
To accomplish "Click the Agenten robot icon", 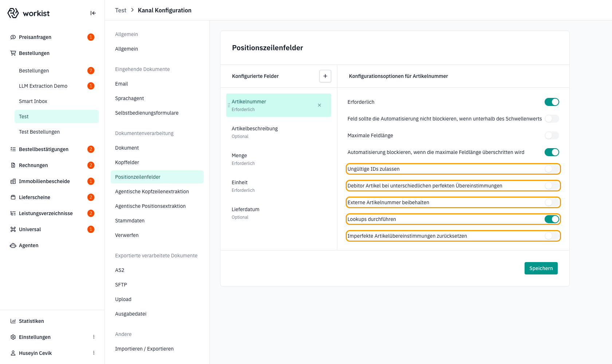I will click(x=13, y=245).
